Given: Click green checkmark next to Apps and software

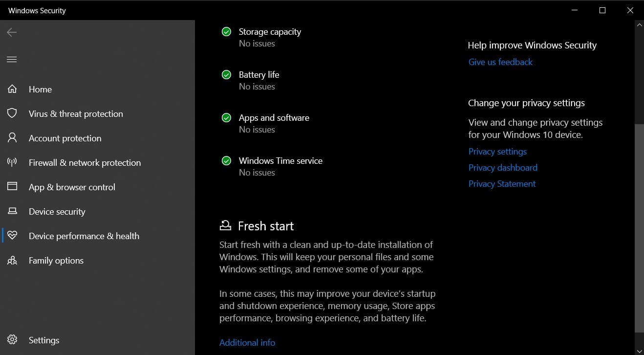Looking at the screenshot, I should point(226,118).
